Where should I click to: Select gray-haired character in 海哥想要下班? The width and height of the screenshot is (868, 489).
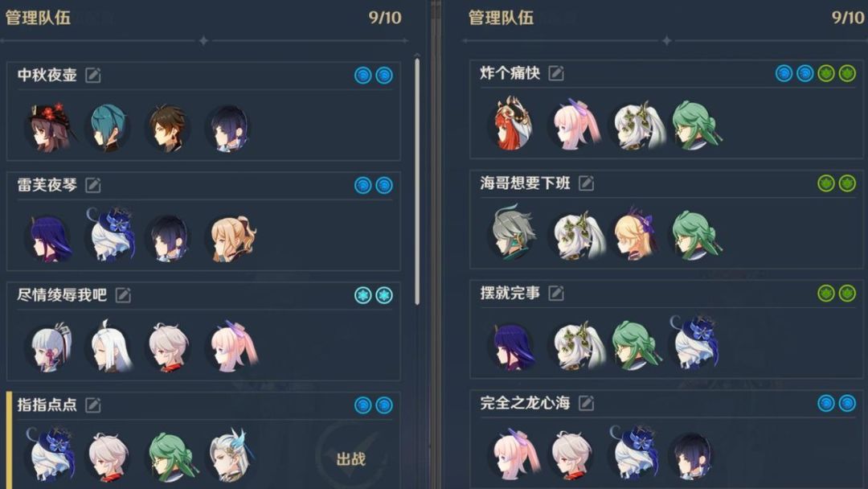point(514,234)
